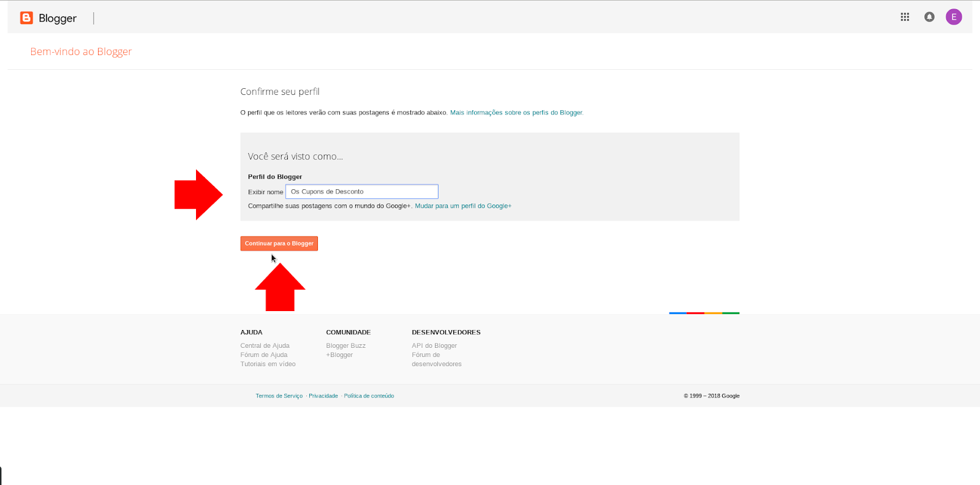Click the Confirme seu perfil heading
Screen dimensions: 980x485
pos(280,91)
